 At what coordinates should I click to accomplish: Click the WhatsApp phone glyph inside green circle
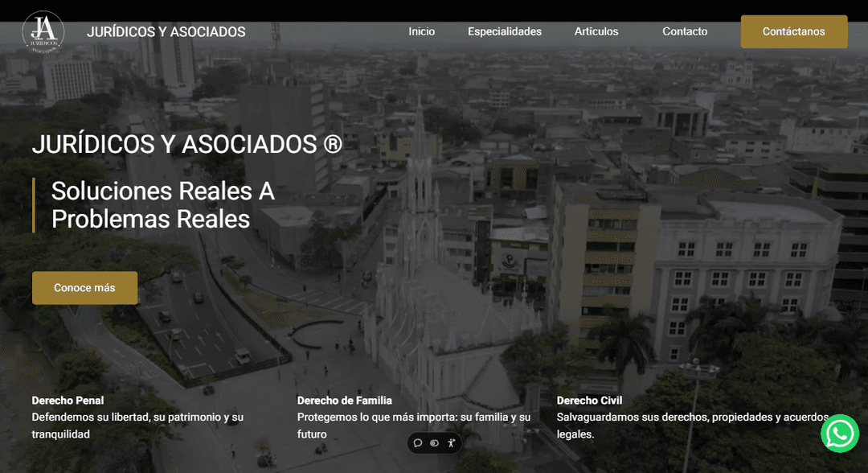click(x=839, y=434)
